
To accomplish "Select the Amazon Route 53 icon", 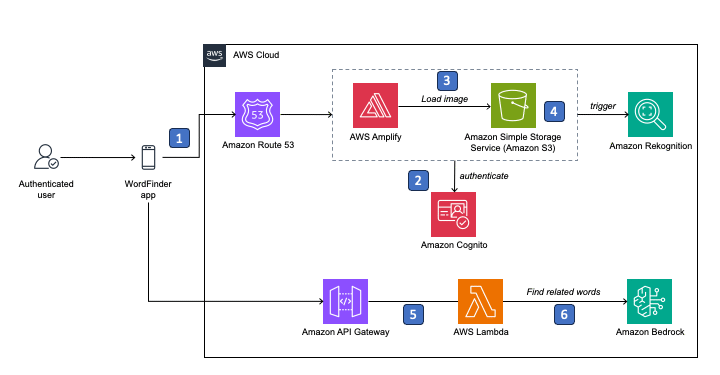I will point(257,114).
